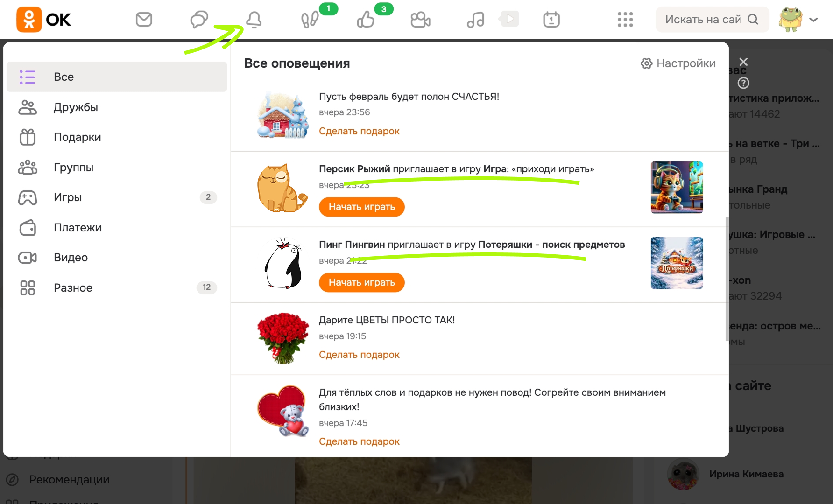Click Начать играть for Персик Рыжий invite
This screenshot has width=833, height=504.
pos(362,207)
